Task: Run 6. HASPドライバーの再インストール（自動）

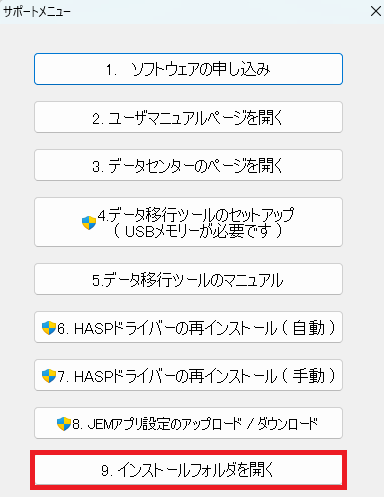Action: [188, 327]
